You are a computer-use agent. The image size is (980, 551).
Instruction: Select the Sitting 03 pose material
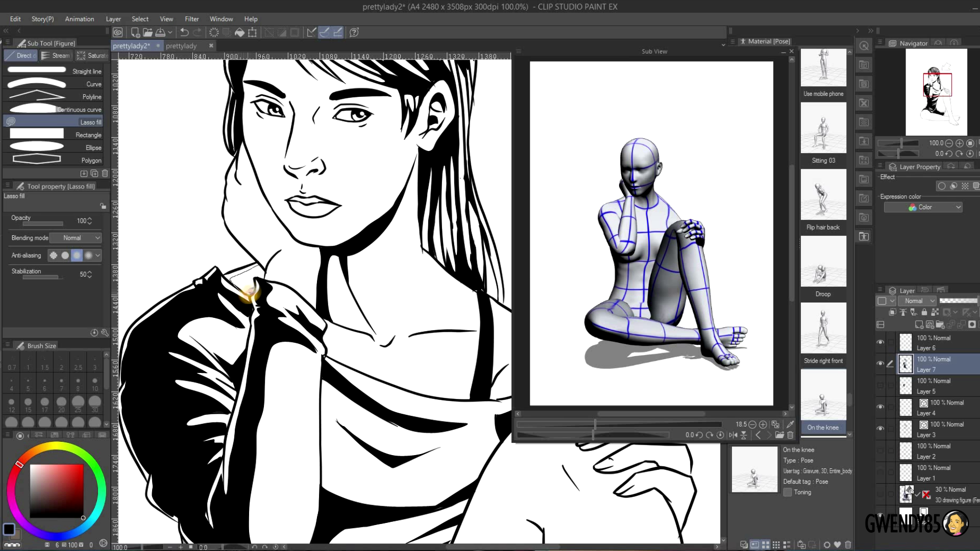click(823, 129)
